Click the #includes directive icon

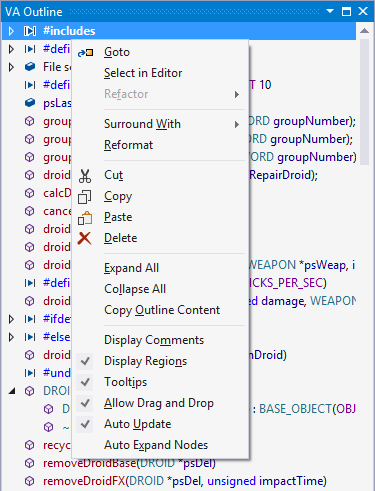coord(30,31)
